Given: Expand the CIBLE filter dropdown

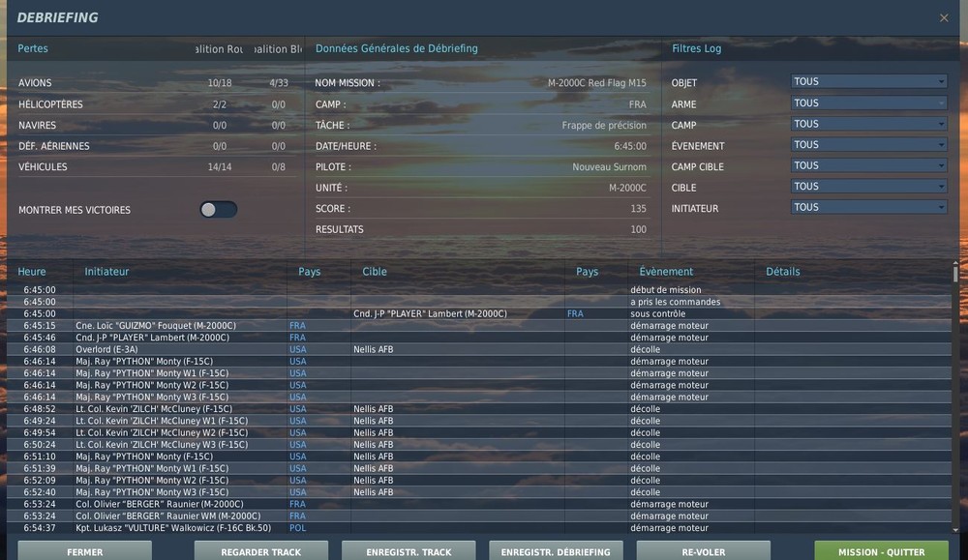Looking at the screenshot, I should pyautogui.click(x=868, y=187).
